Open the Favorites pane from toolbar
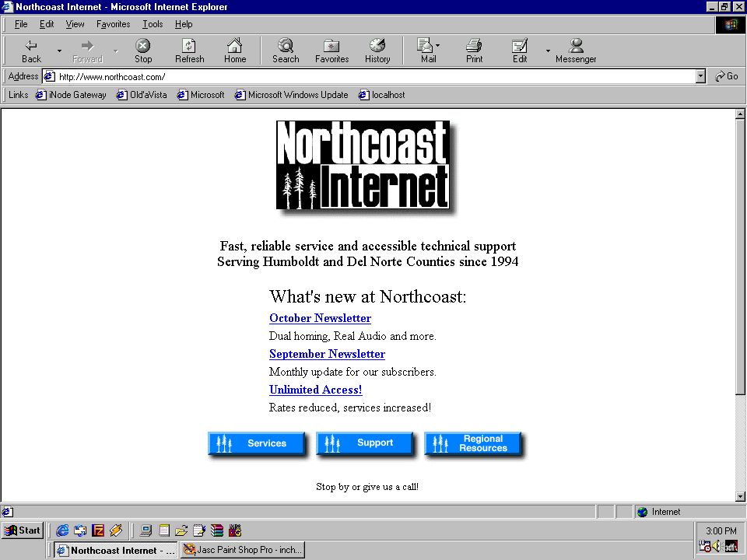Viewport: 747px width, 560px height. pyautogui.click(x=331, y=51)
